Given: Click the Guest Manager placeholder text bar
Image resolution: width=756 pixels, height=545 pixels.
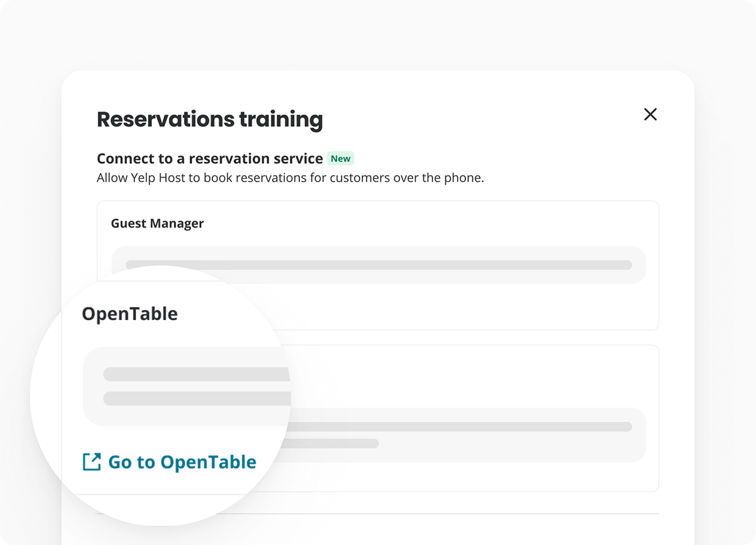Looking at the screenshot, I should (379, 265).
